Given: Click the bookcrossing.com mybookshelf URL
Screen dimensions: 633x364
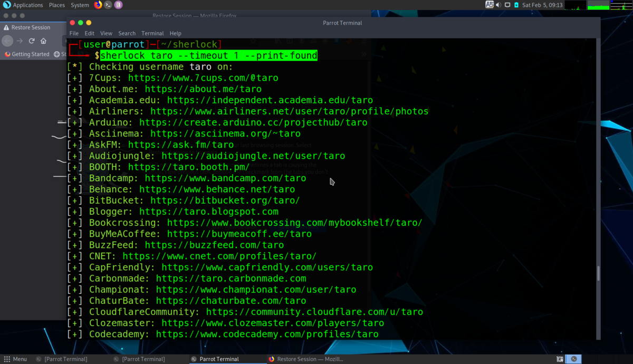Looking at the screenshot, I should point(295,223).
